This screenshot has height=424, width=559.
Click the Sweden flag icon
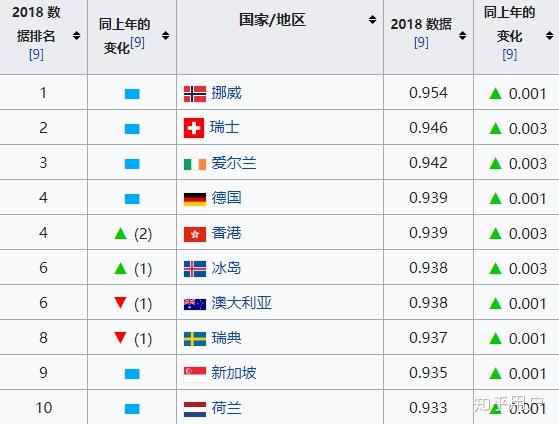(x=195, y=339)
